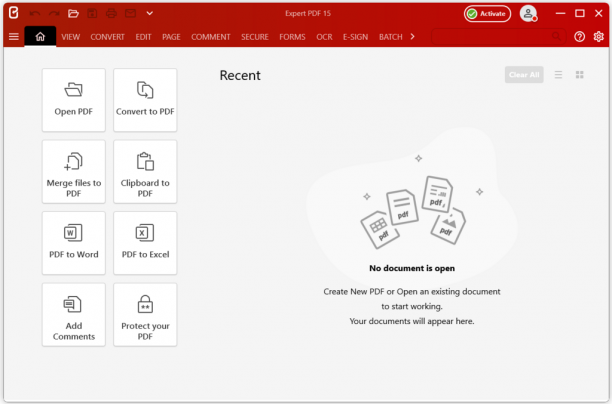Open the VIEW tab
The height and width of the screenshot is (404, 612).
tap(71, 37)
